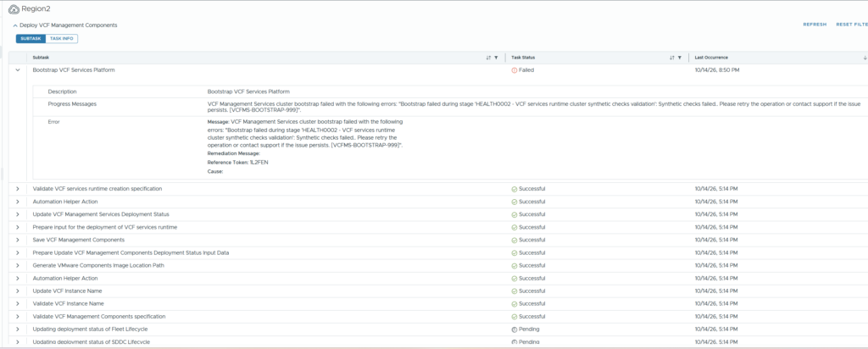
Task: Click success icon for Validate VCF Instance Name
Action: (x=515, y=304)
